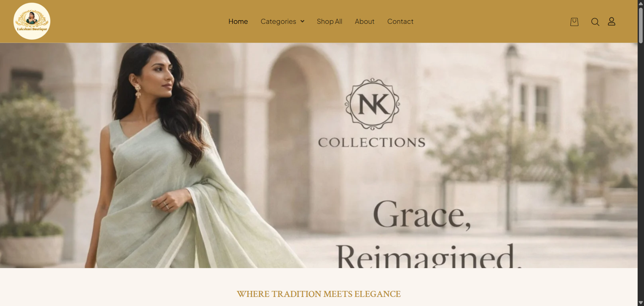
Task: Visit the About page
Action: click(365, 21)
